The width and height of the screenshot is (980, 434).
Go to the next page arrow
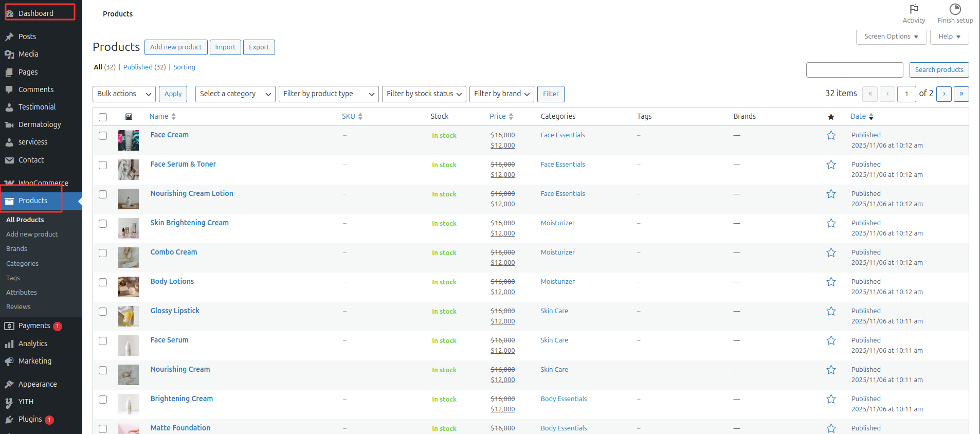(x=943, y=94)
